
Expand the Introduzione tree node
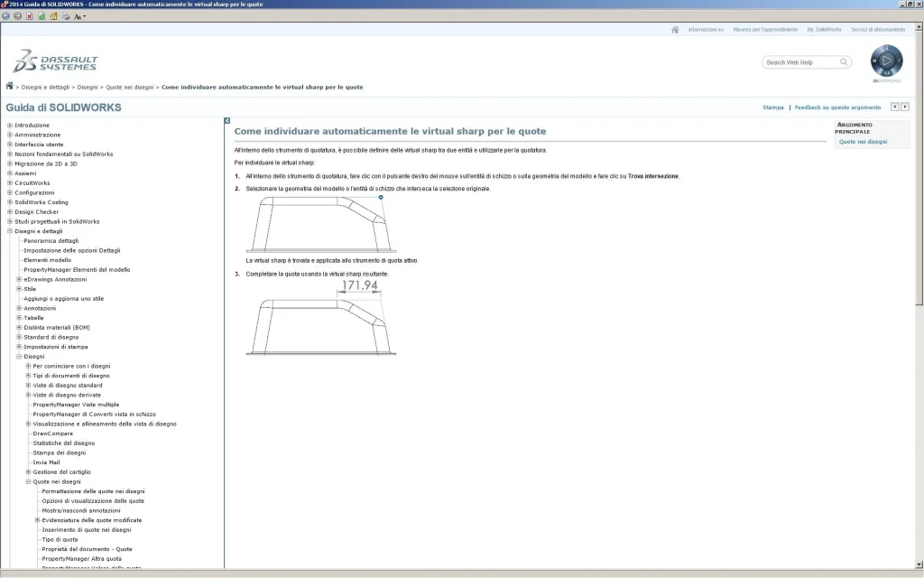click(10, 126)
